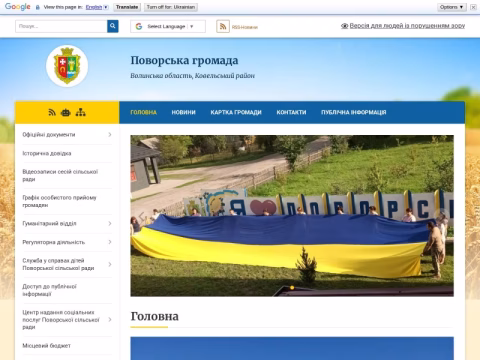
Task: Click the eye icon for vision-impaired version
Action: click(344, 26)
